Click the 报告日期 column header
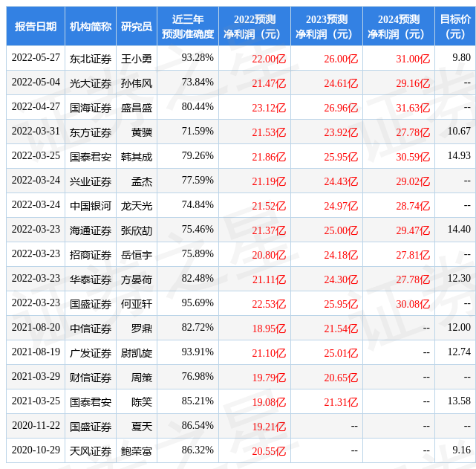Image resolution: width=476 pixels, height=469 pixels. (36, 27)
